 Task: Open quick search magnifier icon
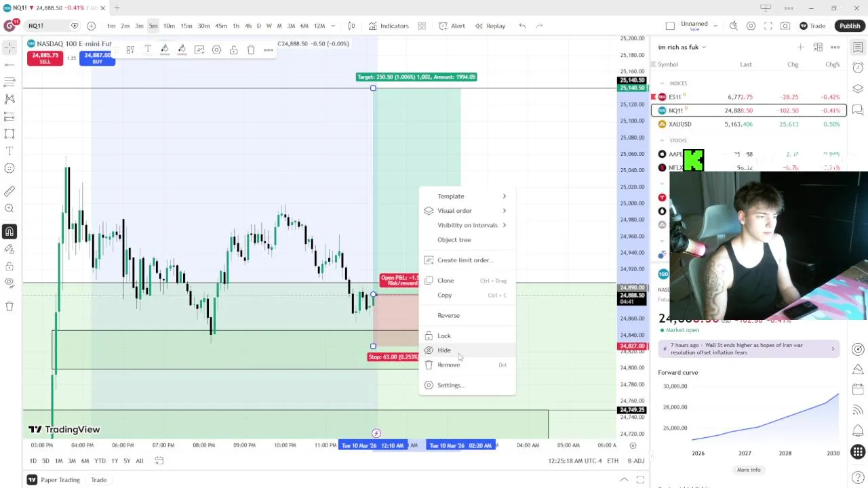(x=733, y=26)
